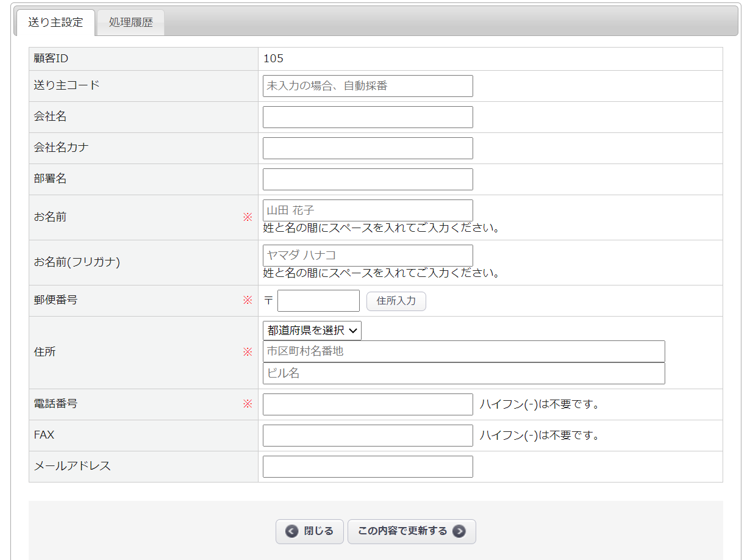Click the ビル名 building name field
Viewport: 750px width, 560px height.
tap(463, 373)
